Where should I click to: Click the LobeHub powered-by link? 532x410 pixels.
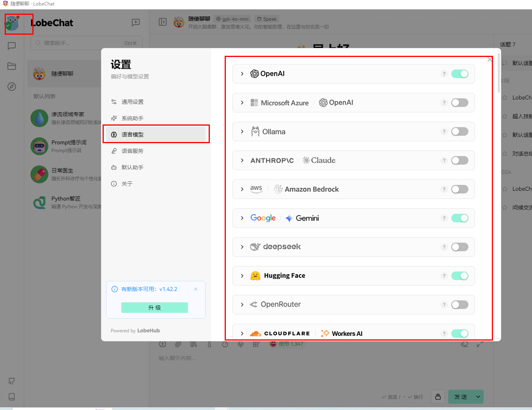point(149,330)
